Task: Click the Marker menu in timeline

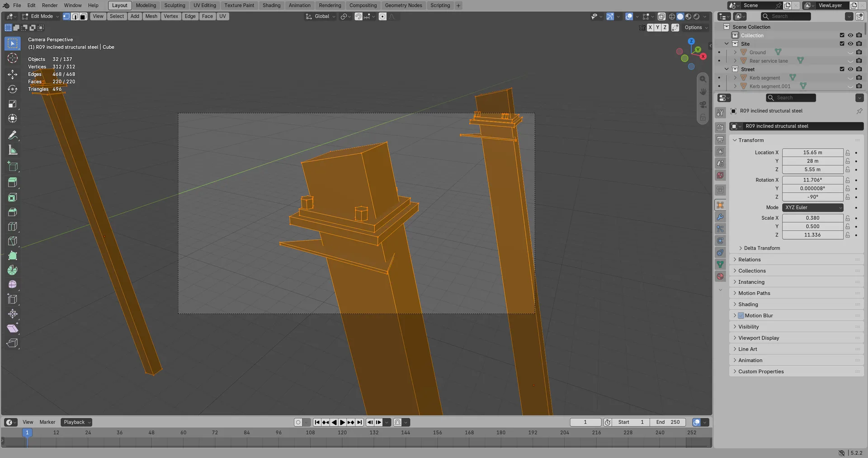Action: (47, 422)
